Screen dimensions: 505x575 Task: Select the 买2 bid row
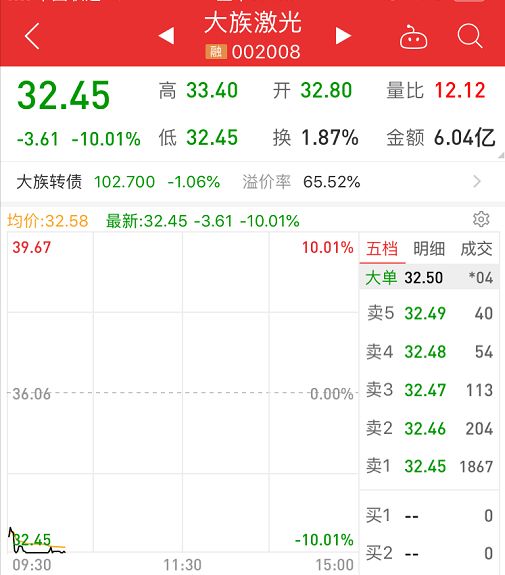[429, 553]
